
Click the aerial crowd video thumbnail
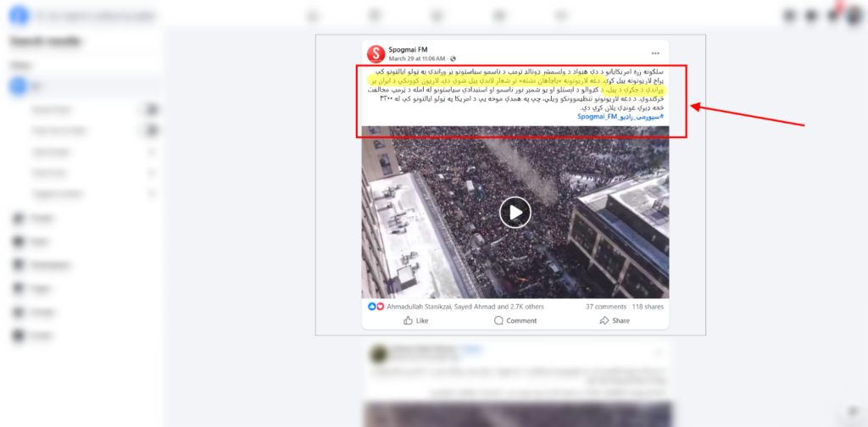pos(515,213)
